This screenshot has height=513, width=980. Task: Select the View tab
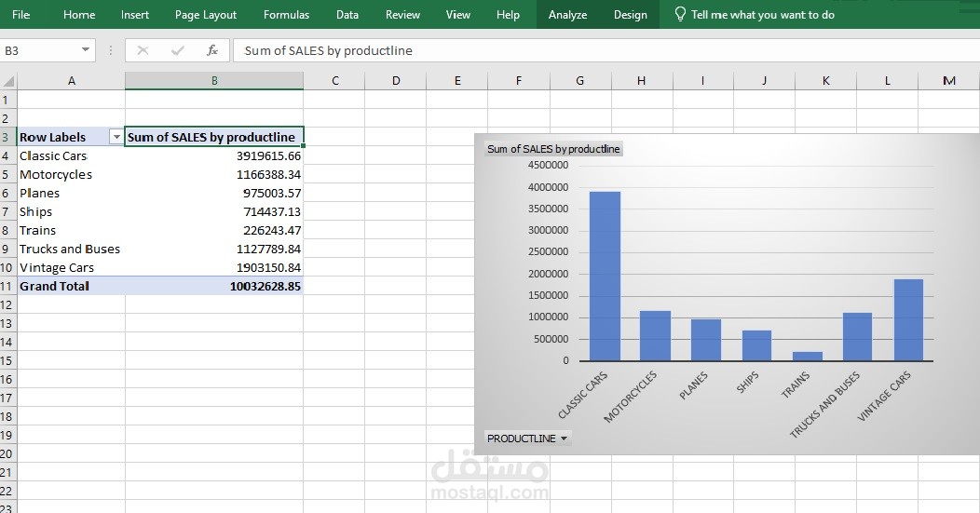pos(458,14)
